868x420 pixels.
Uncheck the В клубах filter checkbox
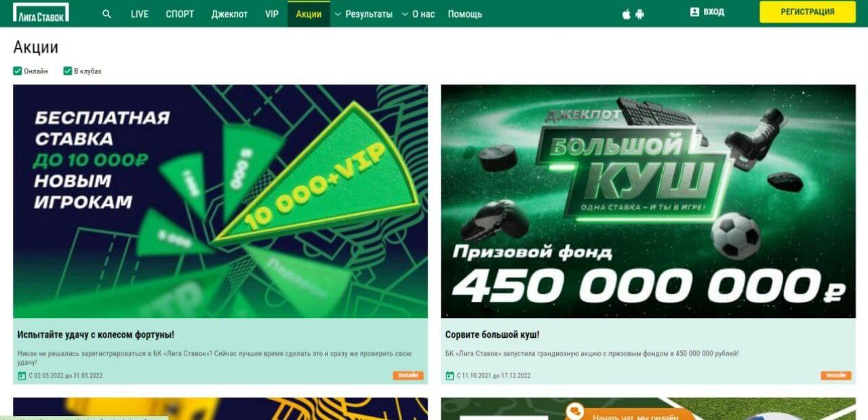click(x=68, y=71)
